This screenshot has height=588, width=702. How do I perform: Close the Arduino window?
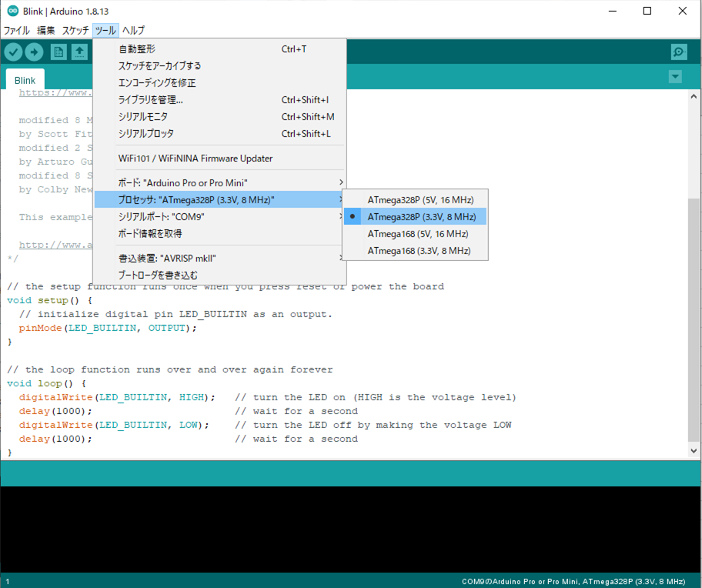pyautogui.click(x=682, y=12)
